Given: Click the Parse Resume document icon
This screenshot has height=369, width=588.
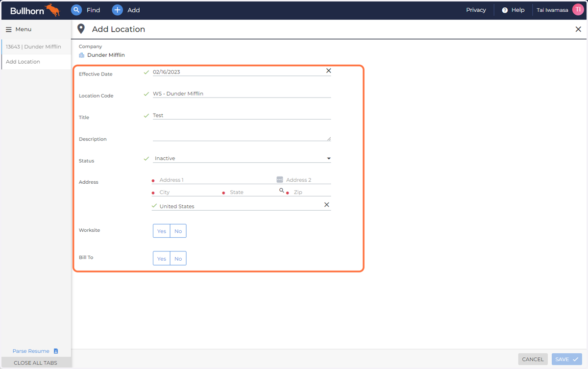Looking at the screenshot, I should tap(56, 351).
